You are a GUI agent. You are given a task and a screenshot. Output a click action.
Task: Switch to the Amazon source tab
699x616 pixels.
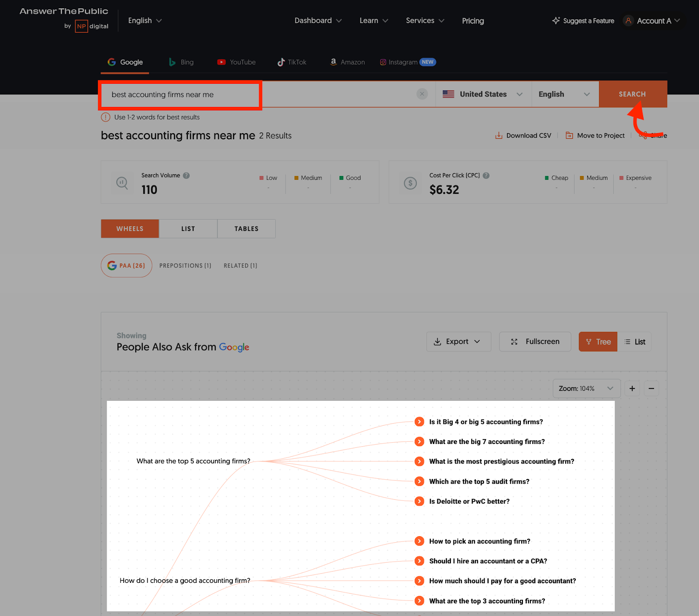coord(347,62)
